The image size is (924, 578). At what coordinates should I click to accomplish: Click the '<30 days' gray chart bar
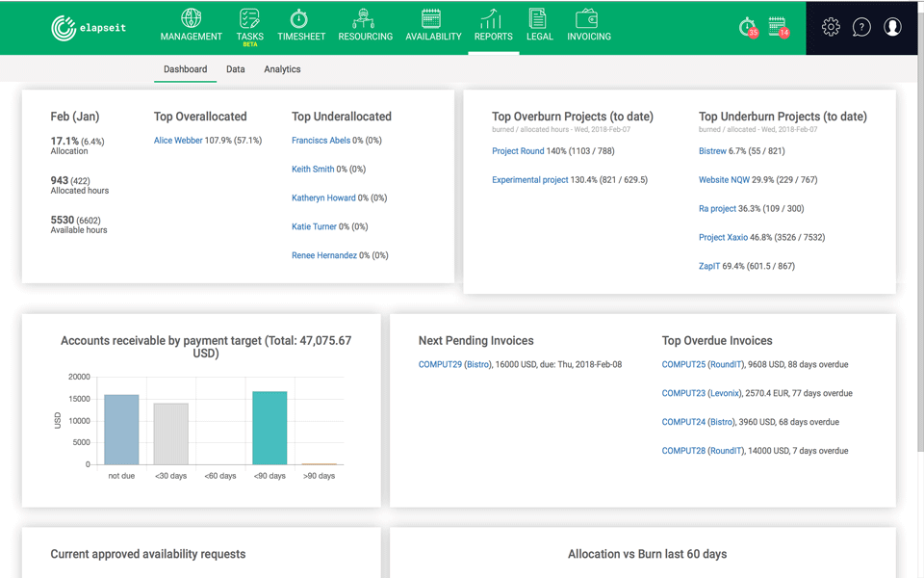(x=171, y=434)
